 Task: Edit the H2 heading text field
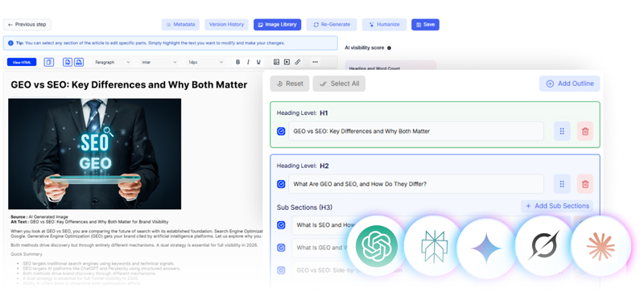pyautogui.click(x=416, y=184)
